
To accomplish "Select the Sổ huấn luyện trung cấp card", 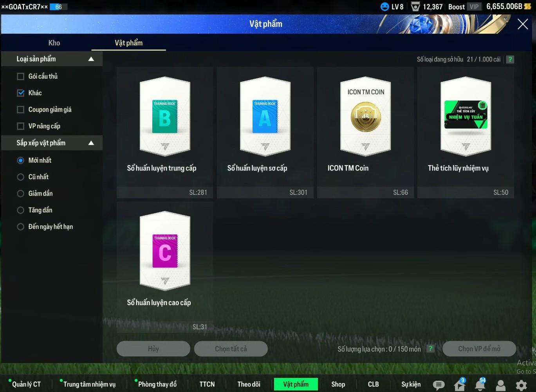I will [x=165, y=125].
